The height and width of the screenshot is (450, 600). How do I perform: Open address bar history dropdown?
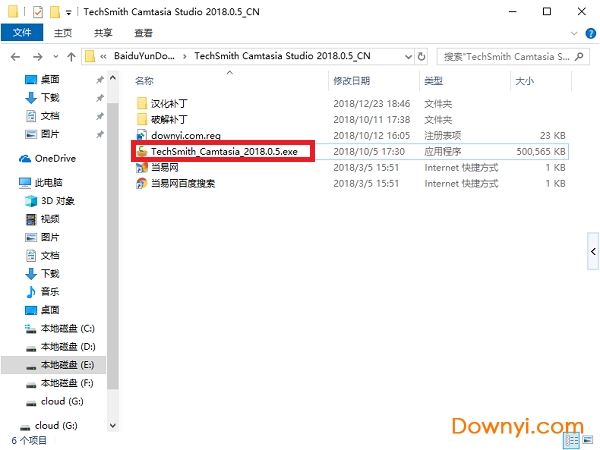(408, 57)
